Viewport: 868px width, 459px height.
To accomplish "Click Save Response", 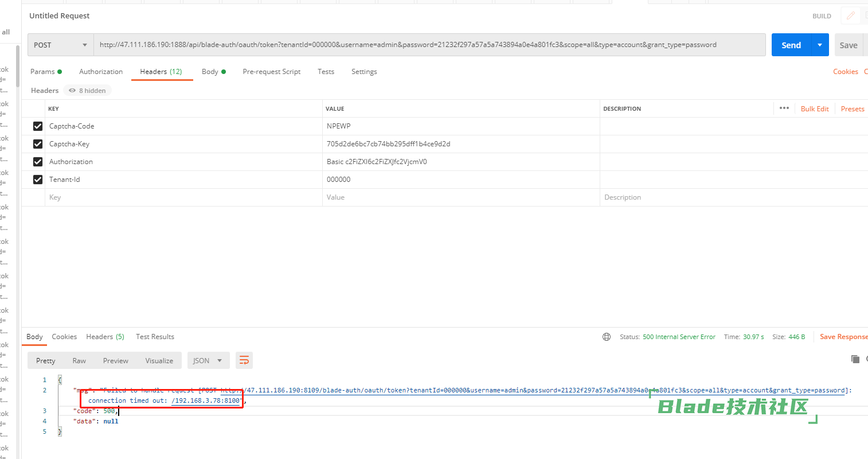I will pyautogui.click(x=844, y=337).
